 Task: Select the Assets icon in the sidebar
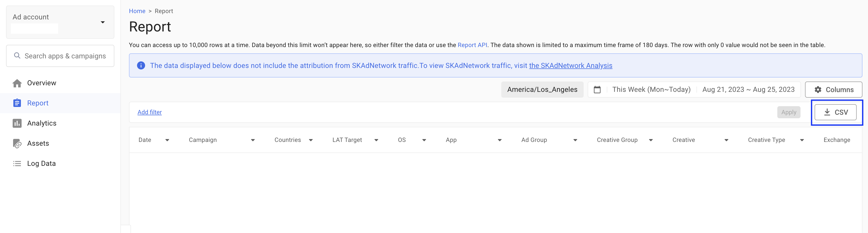coord(17,143)
